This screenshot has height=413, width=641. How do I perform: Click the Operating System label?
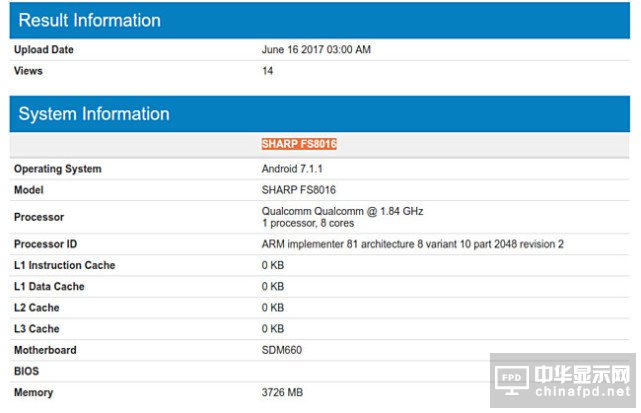point(58,169)
